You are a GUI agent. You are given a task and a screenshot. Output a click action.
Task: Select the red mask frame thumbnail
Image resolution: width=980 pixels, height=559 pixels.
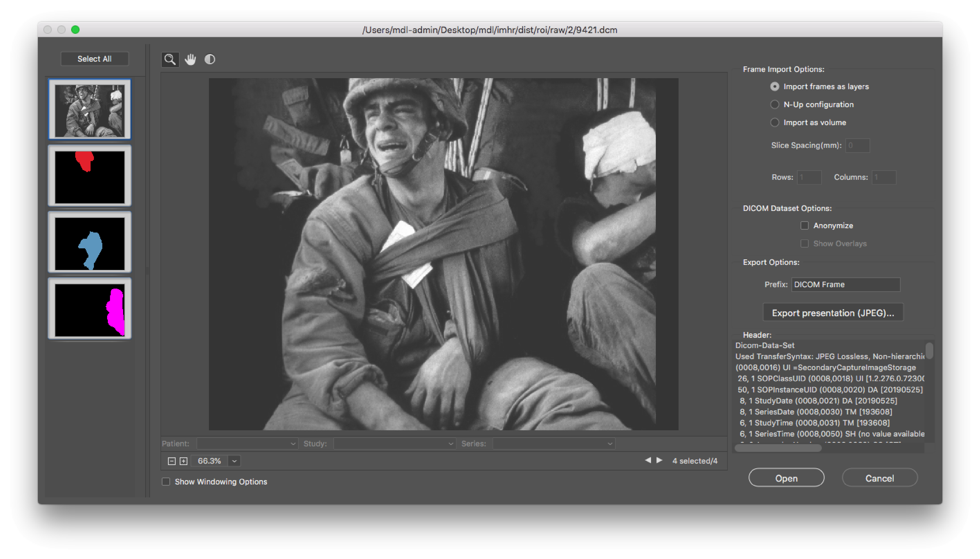point(89,176)
